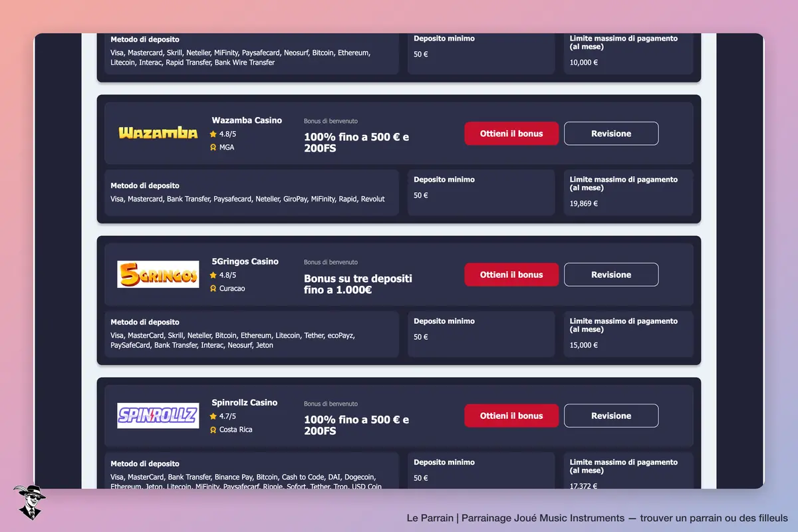Open the Wazamba Casino Revisione
The image size is (798, 532).
611,133
